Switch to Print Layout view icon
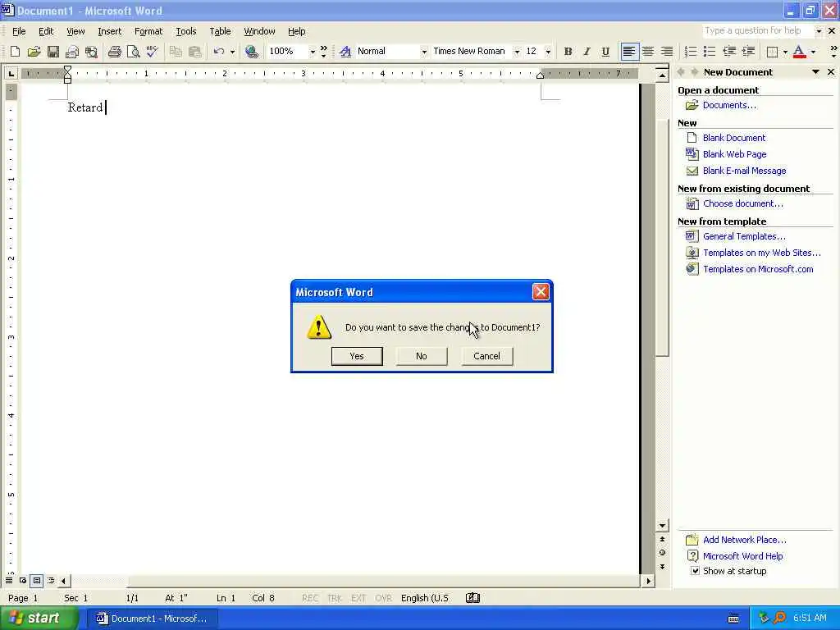840x630 pixels. pos(36,581)
